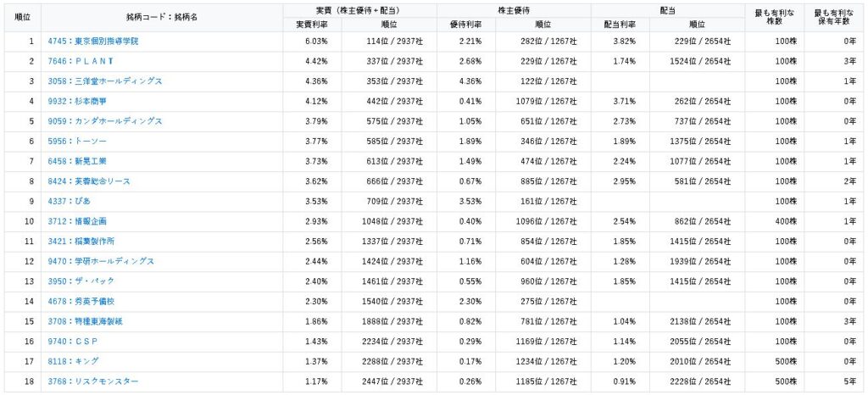Open the 8424:芙蓉総合リース link
The height and width of the screenshot is (395, 868).
88,181
